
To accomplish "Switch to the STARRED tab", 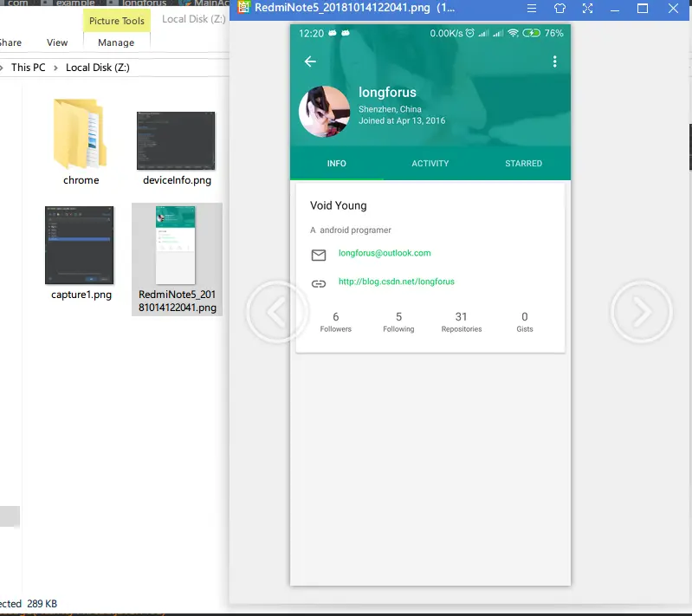I will pos(523,164).
